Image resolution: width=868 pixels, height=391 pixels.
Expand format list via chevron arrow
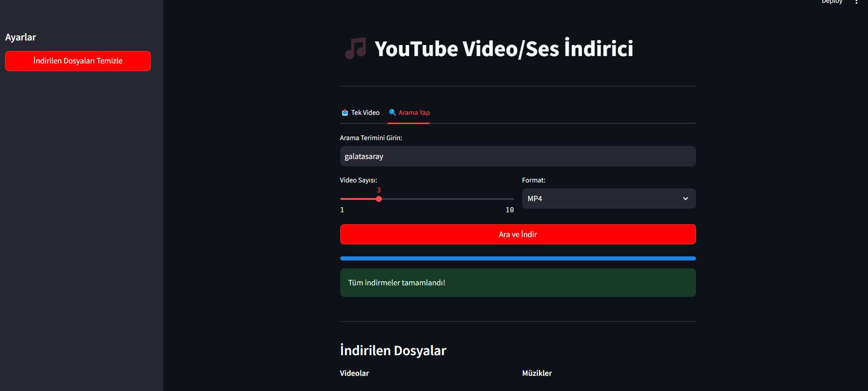tap(685, 198)
